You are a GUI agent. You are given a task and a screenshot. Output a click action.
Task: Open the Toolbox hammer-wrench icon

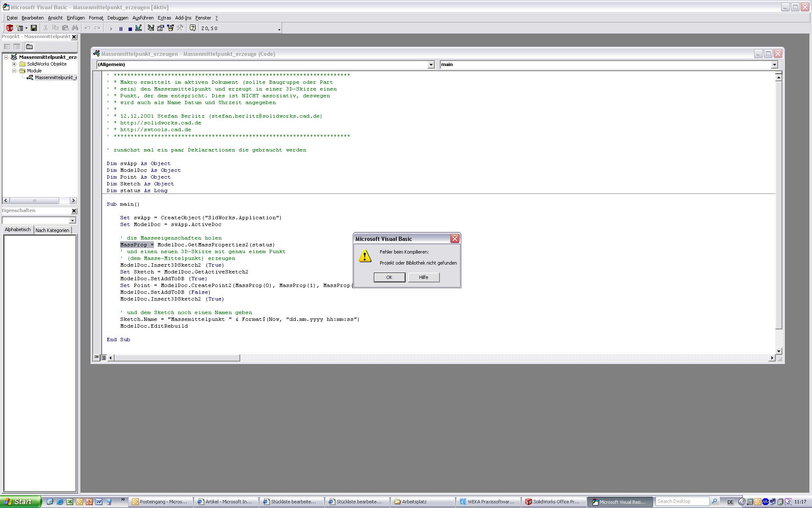[180, 28]
